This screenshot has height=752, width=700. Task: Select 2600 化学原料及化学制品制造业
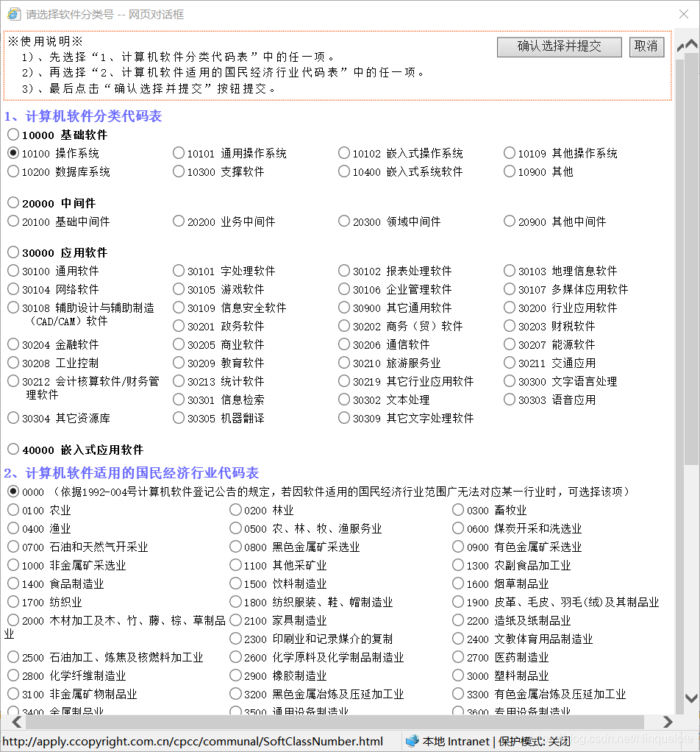[x=237, y=657]
